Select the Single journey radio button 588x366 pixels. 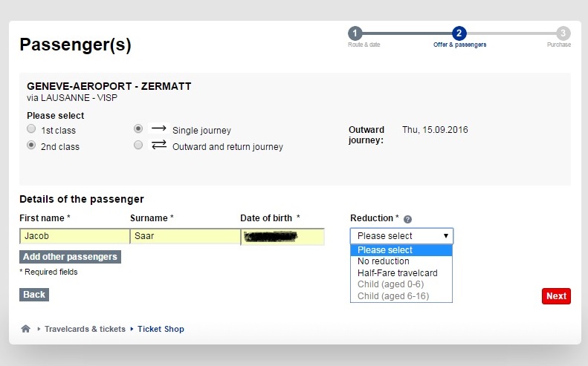pyautogui.click(x=138, y=129)
